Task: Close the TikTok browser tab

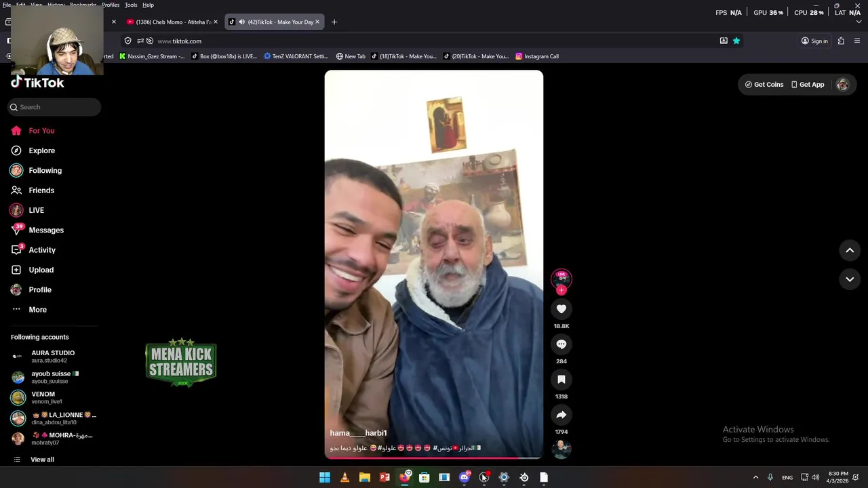Action: (317, 22)
